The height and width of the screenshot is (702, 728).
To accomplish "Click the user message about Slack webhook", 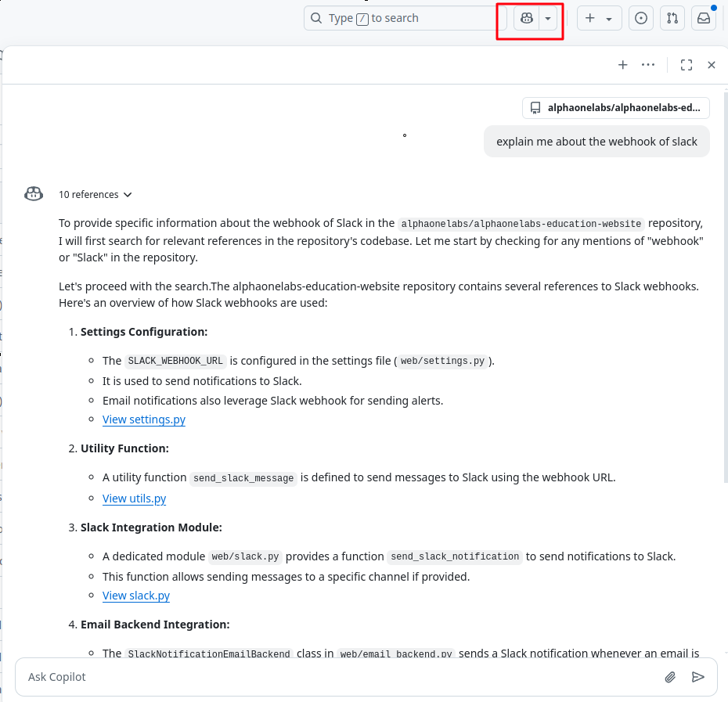I will [x=596, y=142].
